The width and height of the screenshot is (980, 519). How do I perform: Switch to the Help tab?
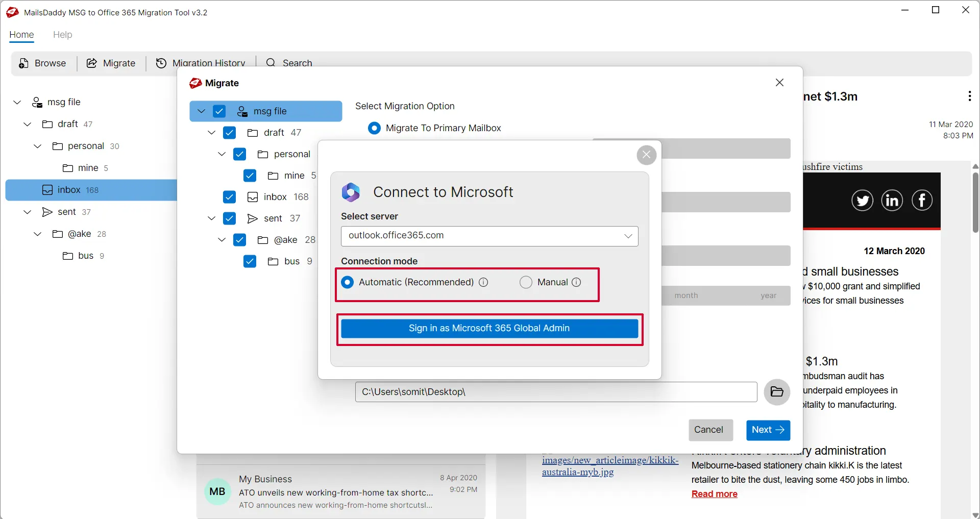click(x=62, y=35)
